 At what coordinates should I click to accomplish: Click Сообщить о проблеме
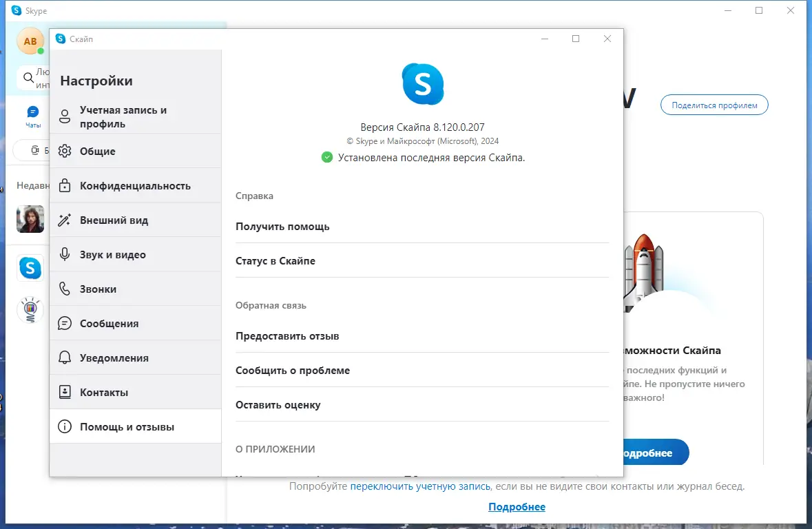coord(422,370)
